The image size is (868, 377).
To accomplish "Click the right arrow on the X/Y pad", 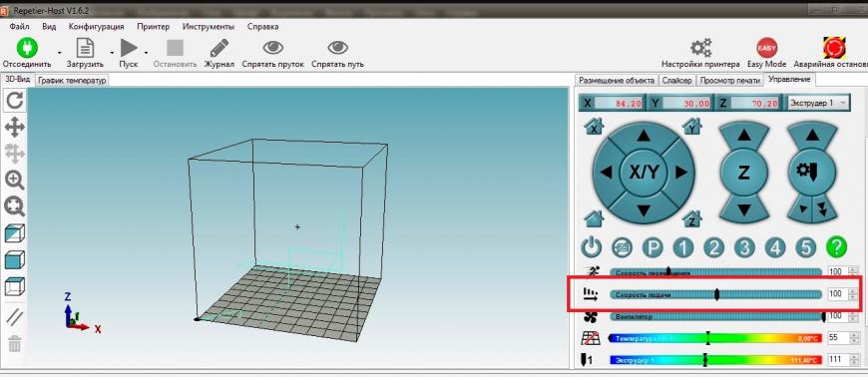I will pyautogui.click(x=681, y=173).
